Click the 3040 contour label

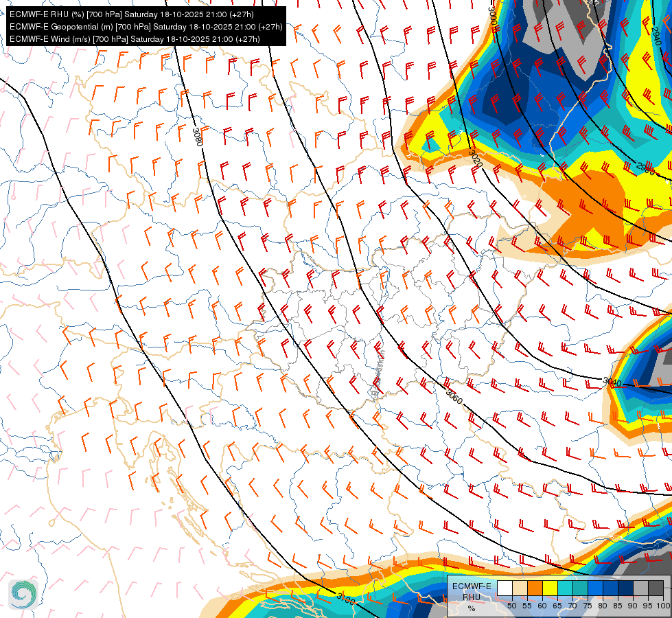click(612, 381)
